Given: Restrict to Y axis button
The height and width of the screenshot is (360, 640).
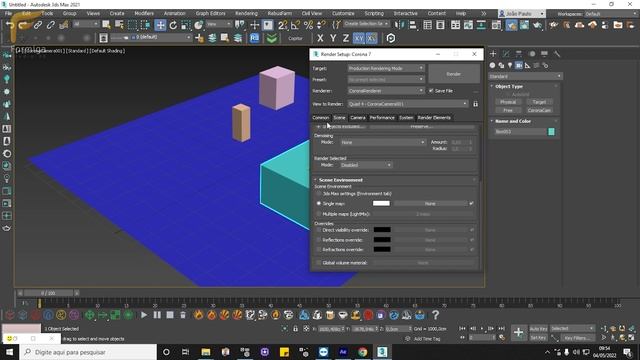Looking at the screenshot, I should pos(333,38).
